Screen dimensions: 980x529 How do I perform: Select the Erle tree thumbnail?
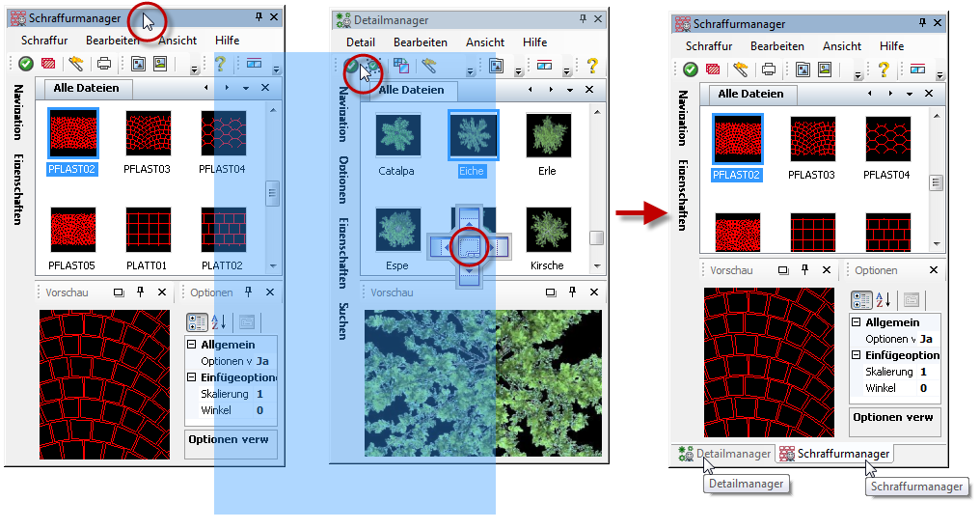click(x=548, y=137)
